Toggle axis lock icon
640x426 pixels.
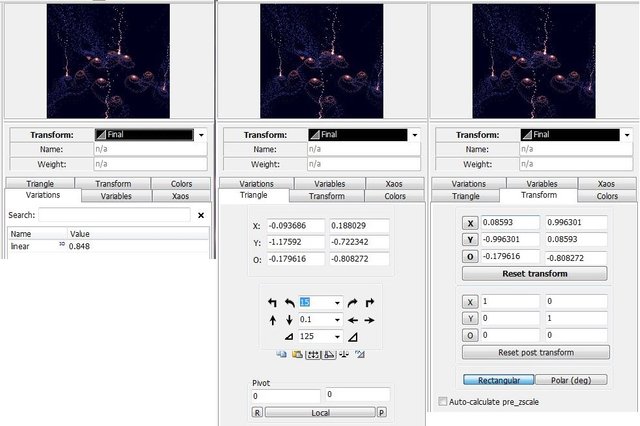[x=329, y=354]
